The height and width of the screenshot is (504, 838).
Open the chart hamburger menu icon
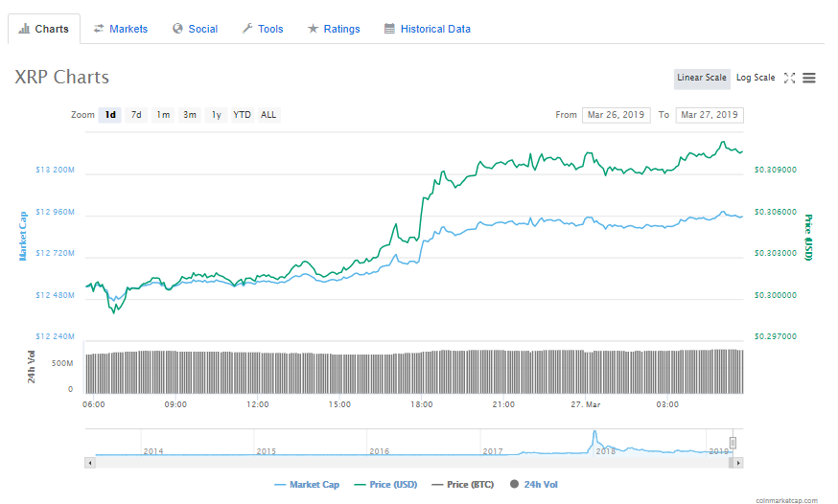(x=809, y=78)
